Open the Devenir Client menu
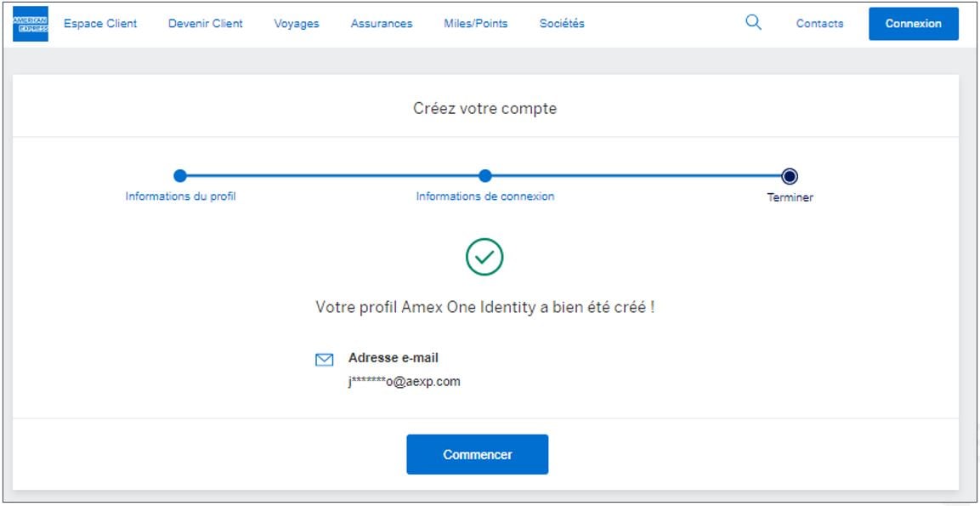 [206, 24]
